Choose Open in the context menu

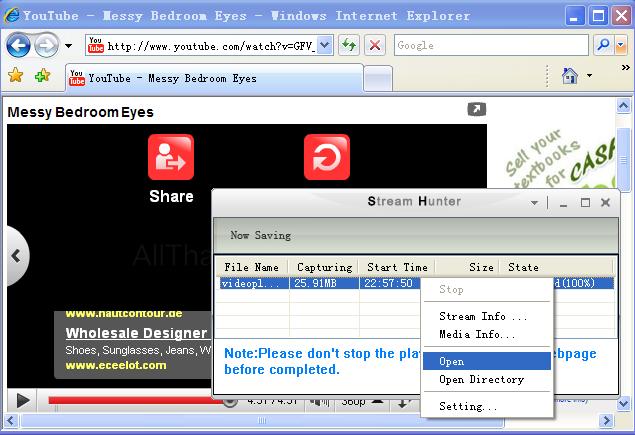(x=487, y=361)
